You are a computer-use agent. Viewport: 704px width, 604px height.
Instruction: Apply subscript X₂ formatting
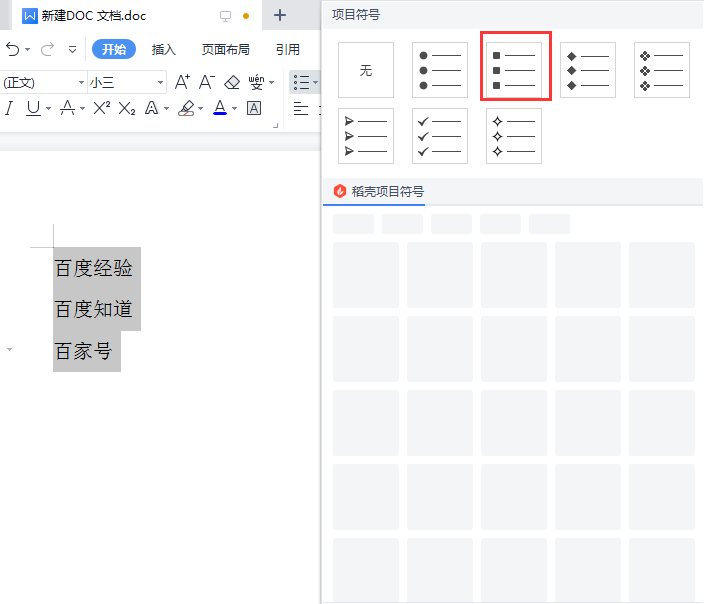[x=127, y=108]
